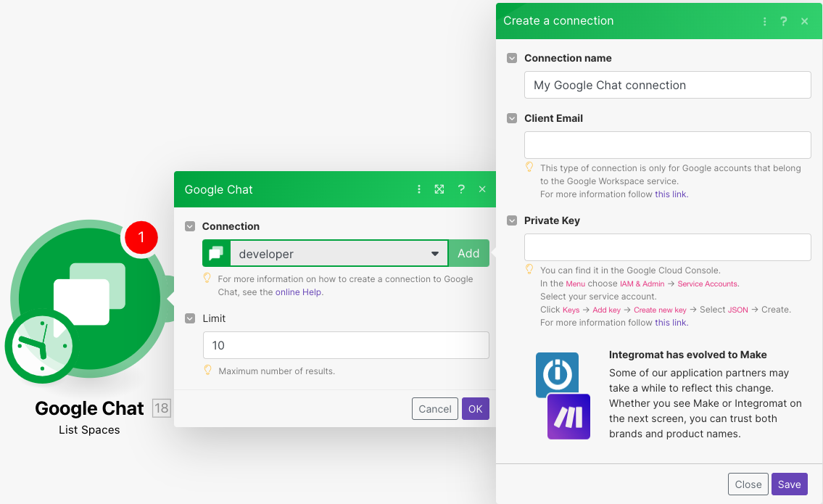Click the red notification badge on module

click(x=141, y=237)
